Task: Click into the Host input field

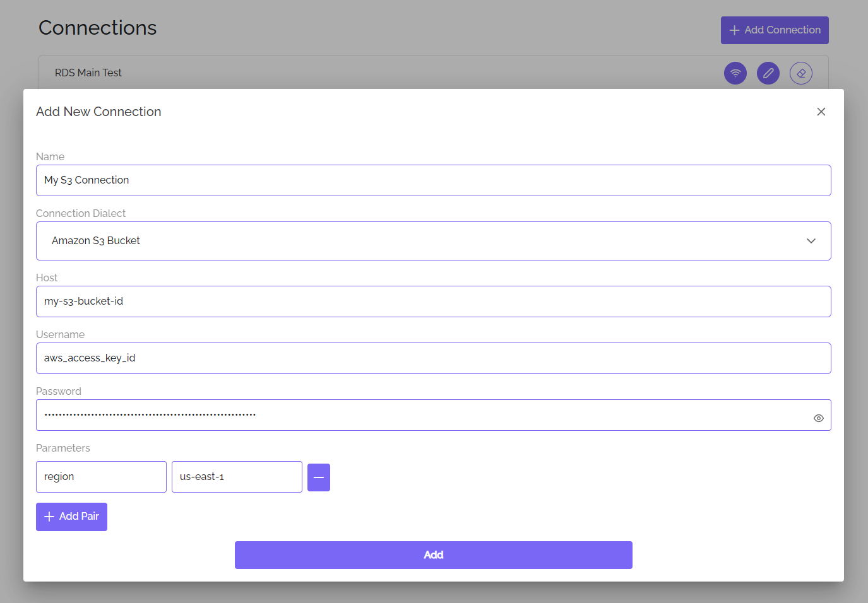Action: (433, 301)
